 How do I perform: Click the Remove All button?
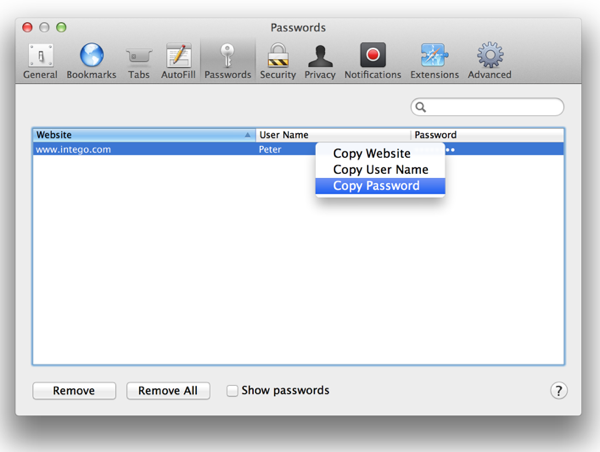tap(168, 391)
